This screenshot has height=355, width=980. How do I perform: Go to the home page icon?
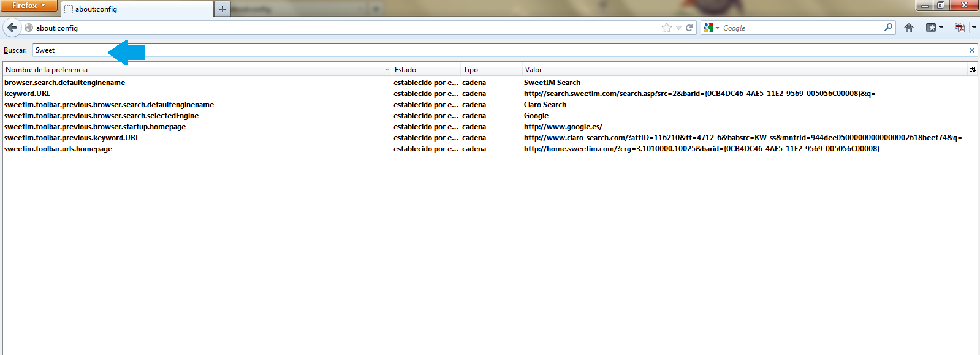(x=909, y=28)
